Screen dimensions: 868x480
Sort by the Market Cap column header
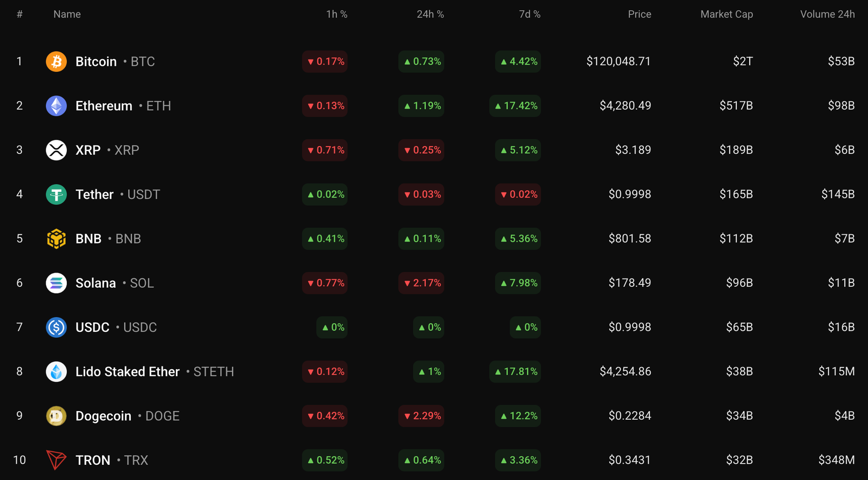coord(726,14)
